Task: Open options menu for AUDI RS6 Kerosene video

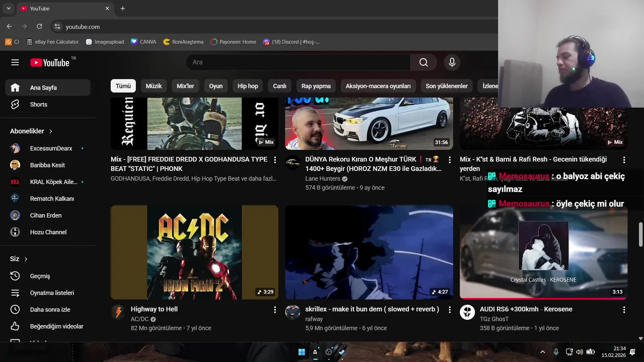Action: pos(624,310)
